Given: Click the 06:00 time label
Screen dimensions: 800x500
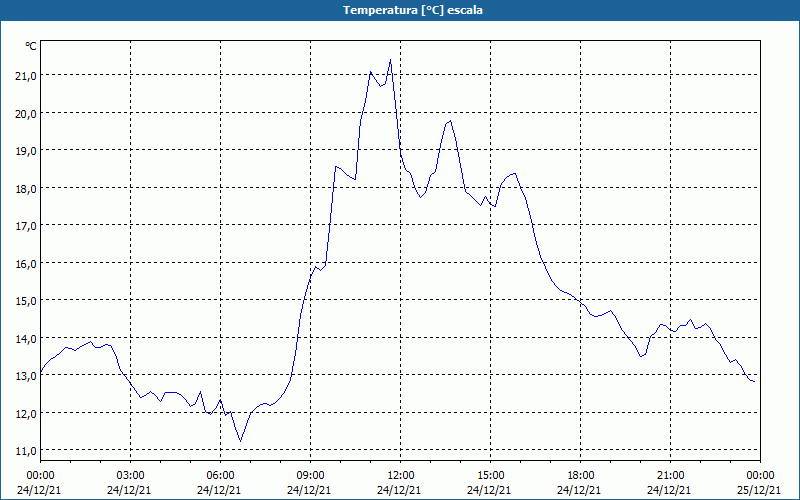Looking at the screenshot, I should coord(220,476).
